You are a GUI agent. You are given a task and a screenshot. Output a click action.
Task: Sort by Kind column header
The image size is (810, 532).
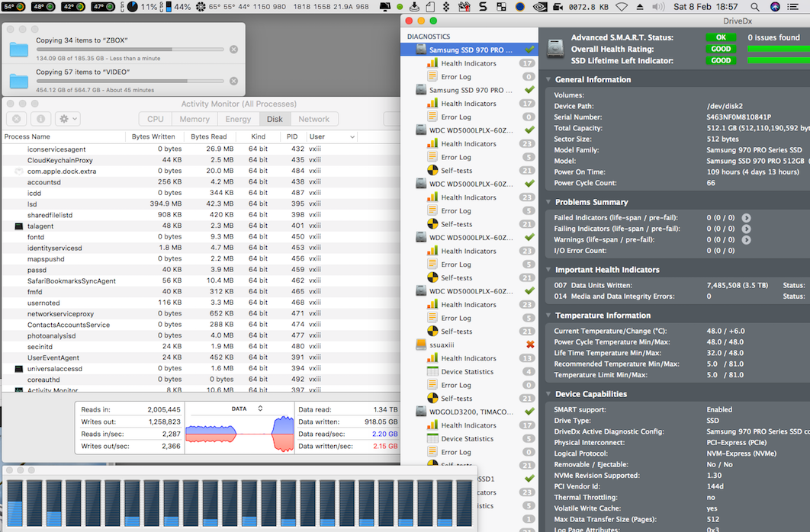click(x=259, y=136)
